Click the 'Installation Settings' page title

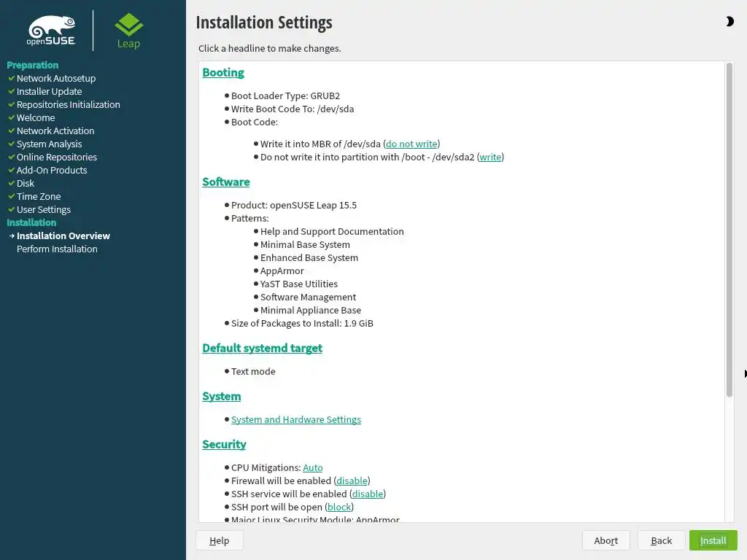[x=264, y=23]
